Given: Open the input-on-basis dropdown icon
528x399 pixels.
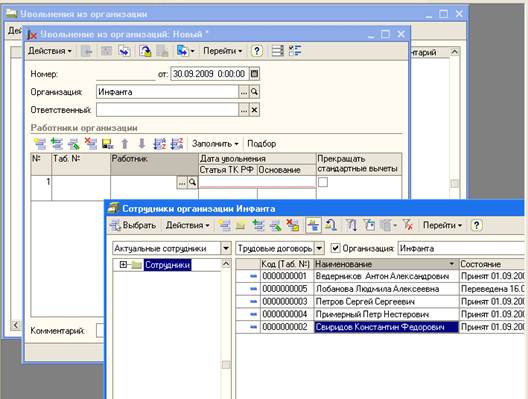Looking at the screenshot, I should tap(186, 51).
